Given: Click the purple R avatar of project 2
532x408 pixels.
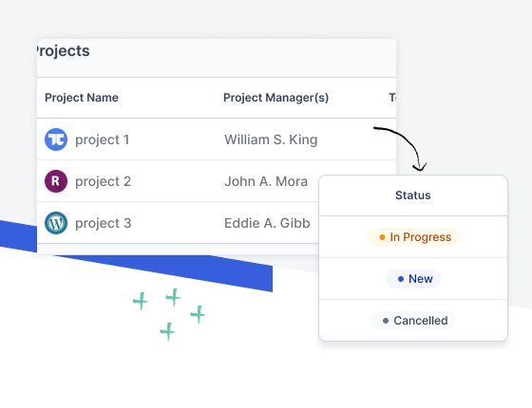Looking at the screenshot, I should point(56,181).
